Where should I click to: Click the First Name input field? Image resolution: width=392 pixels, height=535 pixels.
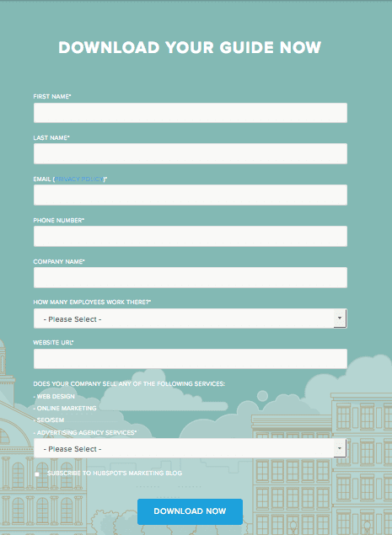(191, 113)
